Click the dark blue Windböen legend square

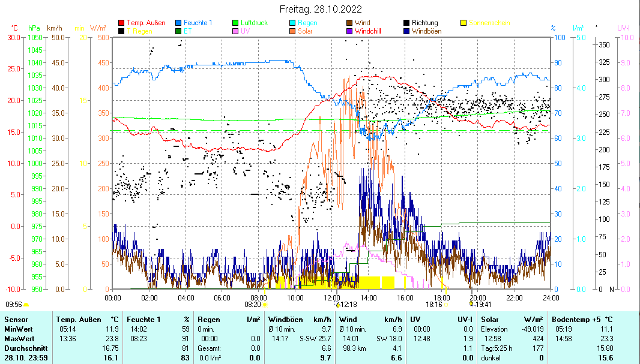pos(407,31)
